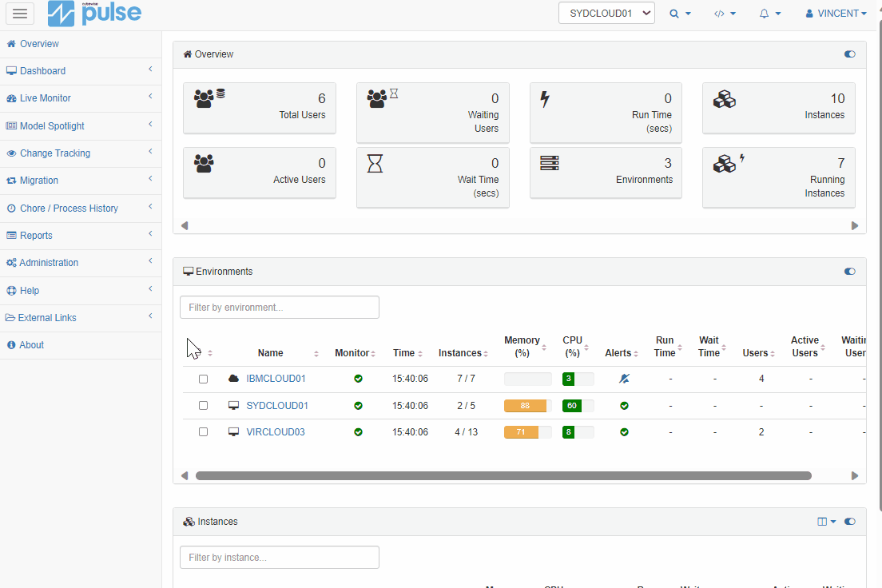882x588 pixels.
Task: Click the Environments server stack icon
Action: (x=550, y=163)
